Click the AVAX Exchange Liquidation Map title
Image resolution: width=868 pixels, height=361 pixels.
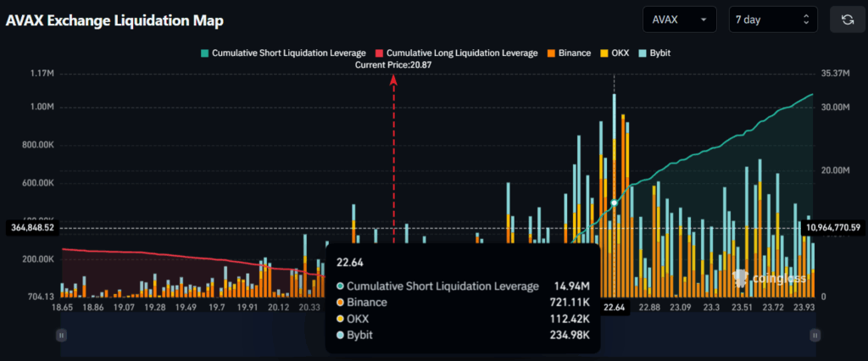114,21
